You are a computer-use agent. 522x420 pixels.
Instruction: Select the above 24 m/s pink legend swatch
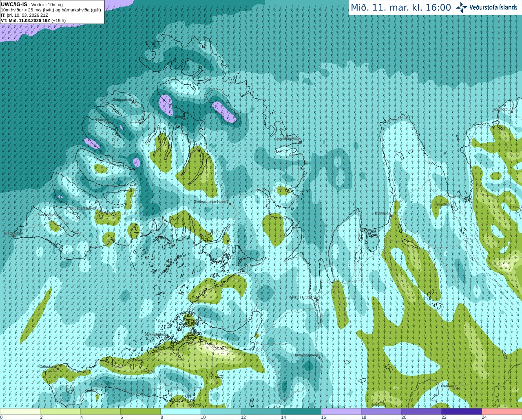click(x=502, y=411)
